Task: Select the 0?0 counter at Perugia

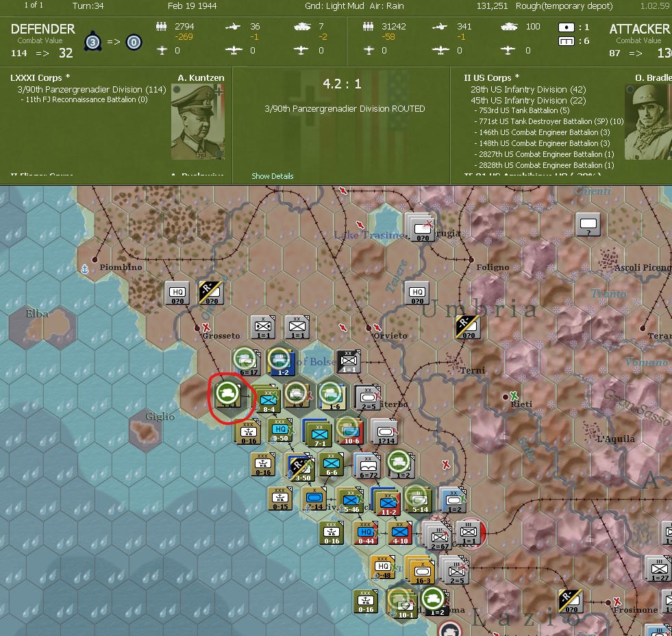Action: tap(422, 230)
